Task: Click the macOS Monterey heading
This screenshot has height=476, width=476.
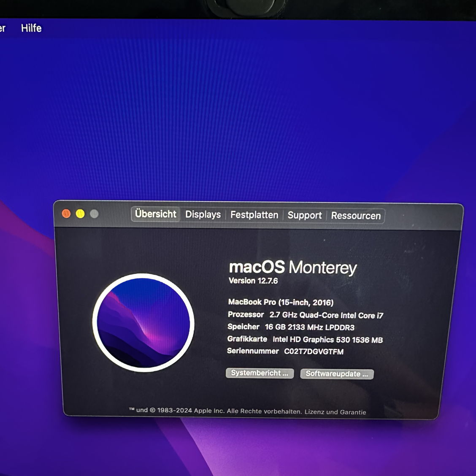Action: [x=293, y=268]
